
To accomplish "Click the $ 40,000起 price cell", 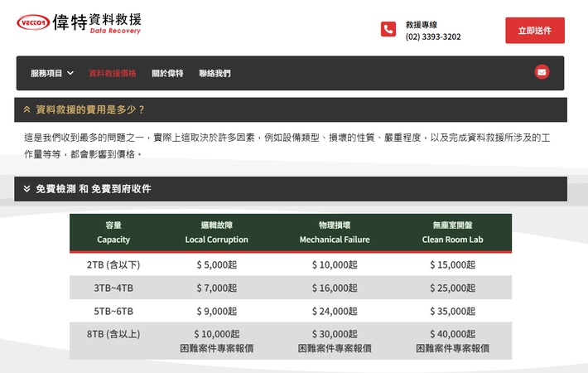I will (453, 341).
